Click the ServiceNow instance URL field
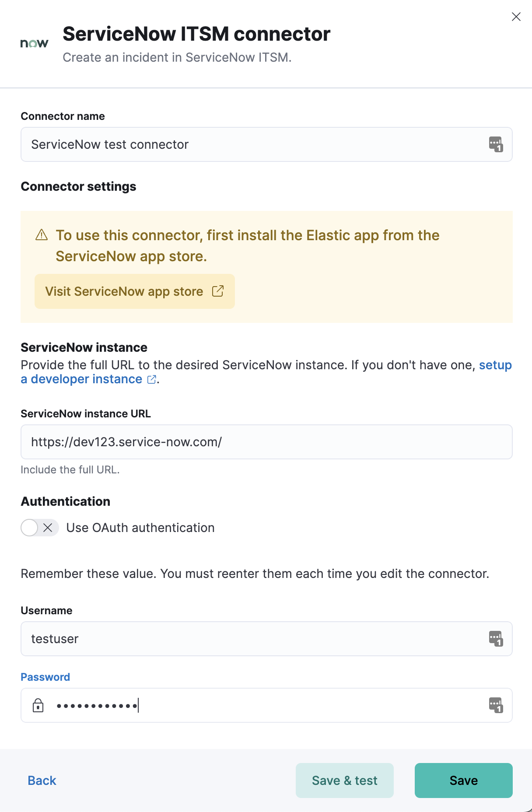This screenshot has width=532, height=812. click(266, 441)
